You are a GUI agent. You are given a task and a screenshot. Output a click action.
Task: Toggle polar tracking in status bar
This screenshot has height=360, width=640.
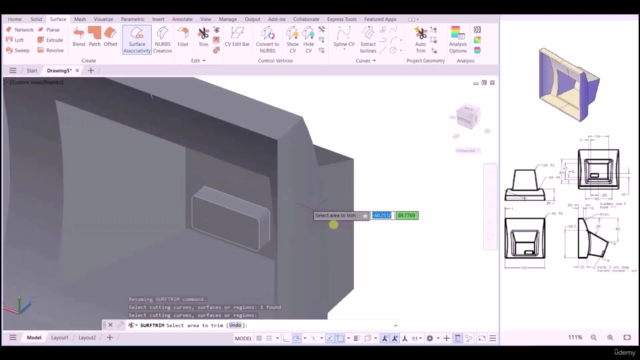(x=297, y=338)
